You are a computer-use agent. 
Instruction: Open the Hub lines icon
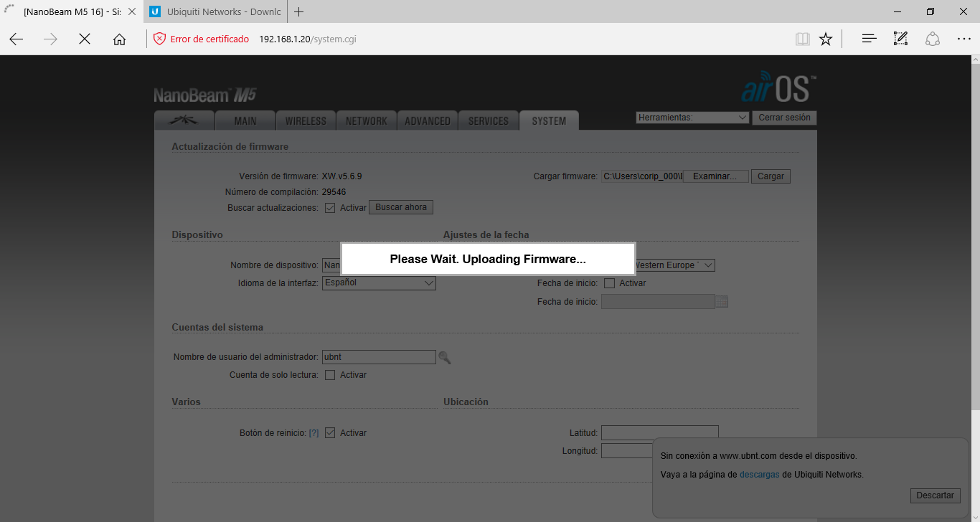[x=869, y=39]
